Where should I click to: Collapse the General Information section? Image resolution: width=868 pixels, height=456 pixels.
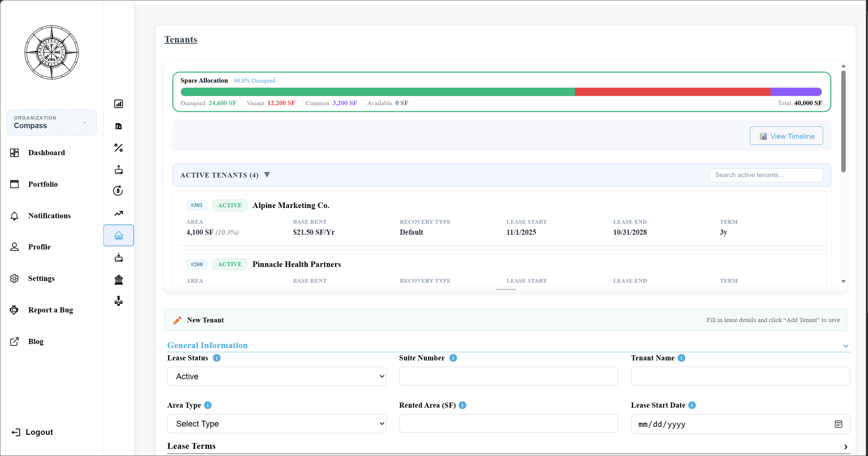pyautogui.click(x=846, y=346)
